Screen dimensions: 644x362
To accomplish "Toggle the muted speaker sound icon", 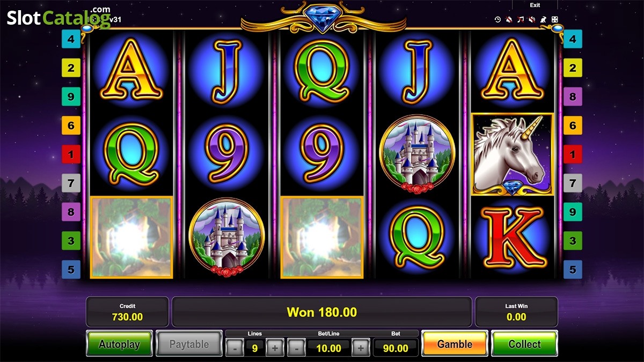I will click(532, 19).
